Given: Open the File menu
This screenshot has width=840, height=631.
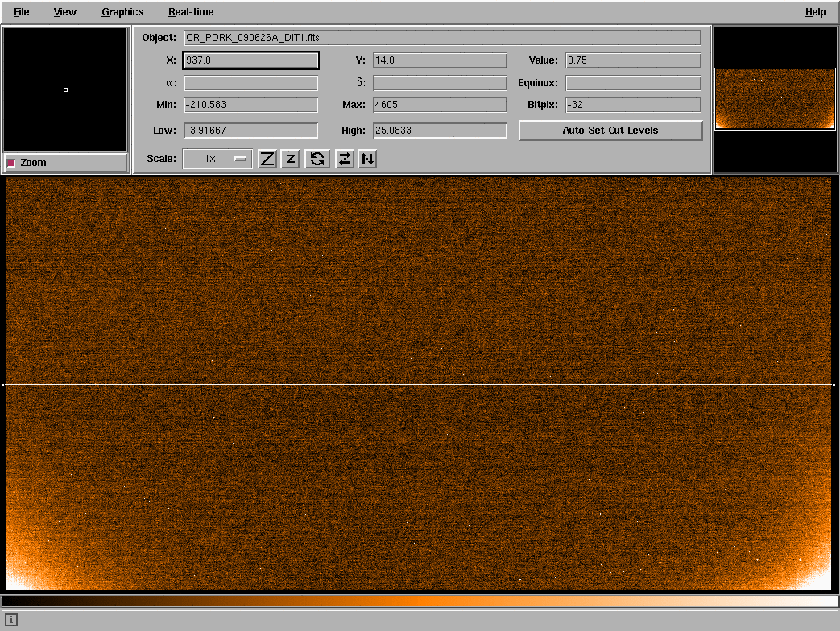Looking at the screenshot, I should click(22, 12).
